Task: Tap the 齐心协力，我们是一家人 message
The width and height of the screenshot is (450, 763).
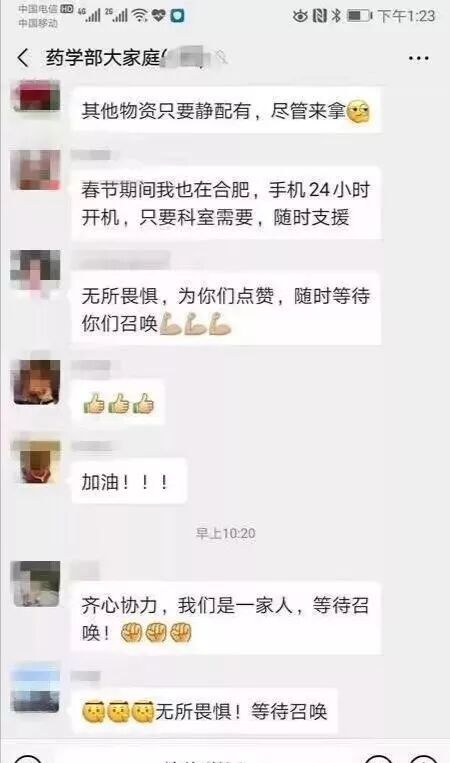Action: pyautogui.click(x=226, y=618)
